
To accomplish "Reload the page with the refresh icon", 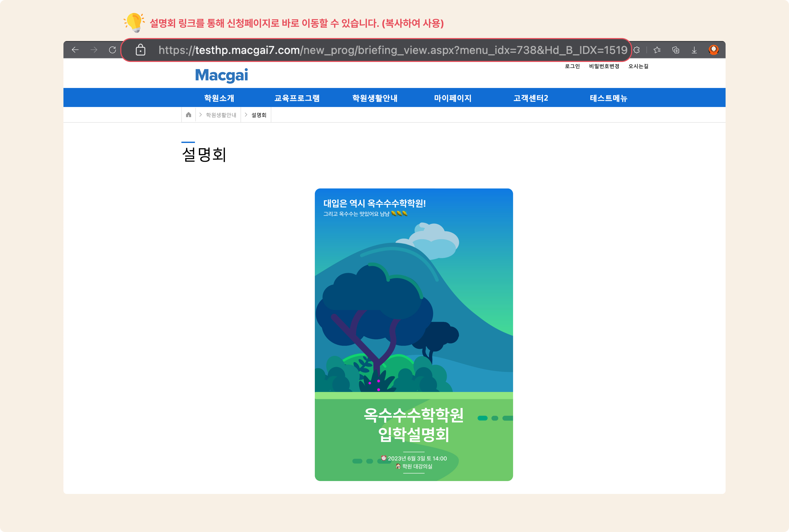I will pyautogui.click(x=113, y=50).
